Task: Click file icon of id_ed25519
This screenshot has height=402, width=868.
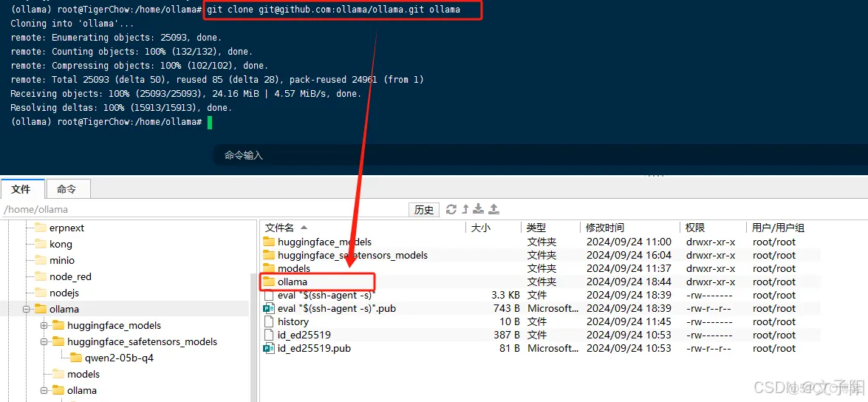Action: point(269,335)
